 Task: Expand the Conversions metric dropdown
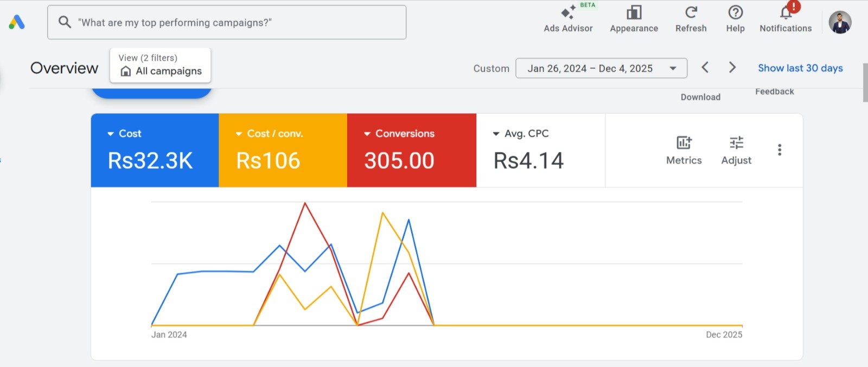pyautogui.click(x=367, y=134)
